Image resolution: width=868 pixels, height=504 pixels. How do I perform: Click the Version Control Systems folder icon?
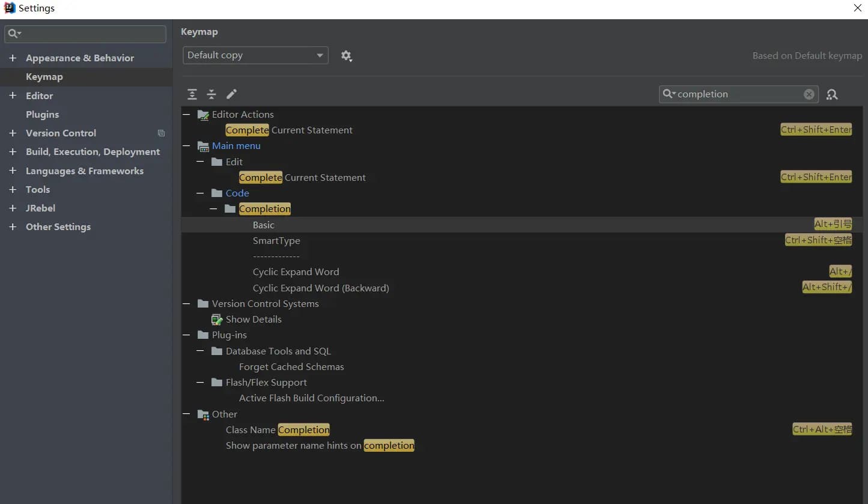pyautogui.click(x=203, y=303)
